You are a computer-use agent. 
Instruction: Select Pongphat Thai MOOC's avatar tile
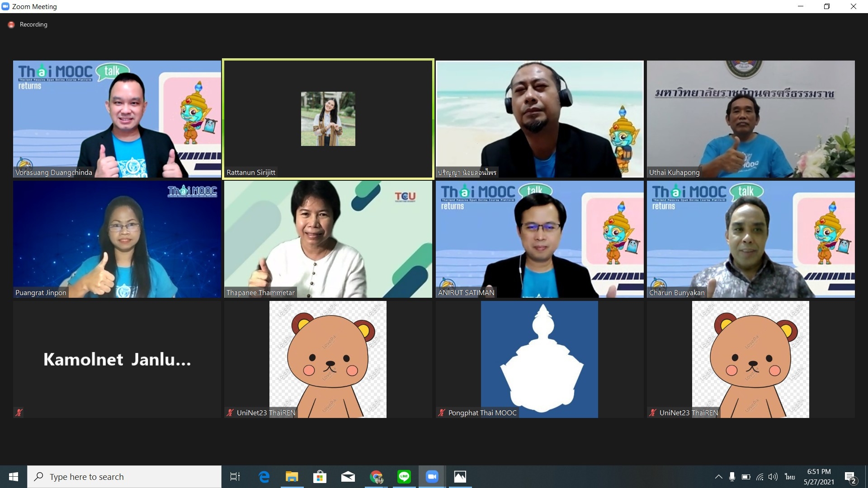(539, 359)
